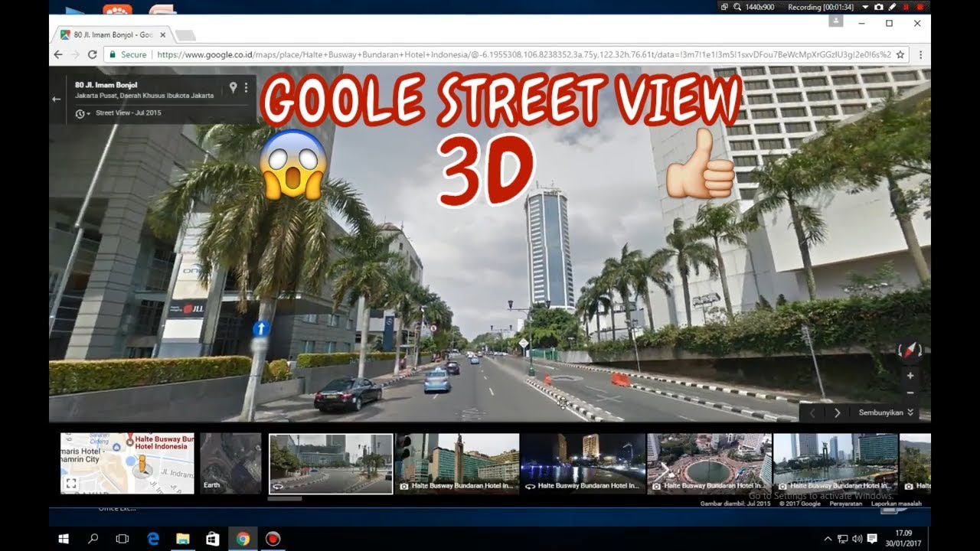Screen dimensions: 980x551
Task: Switch to Chrome in the taskbar
Action: (x=243, y=539)
